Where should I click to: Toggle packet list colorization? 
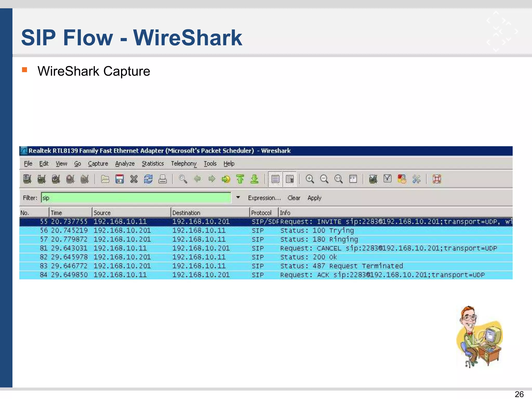(275, 179)
